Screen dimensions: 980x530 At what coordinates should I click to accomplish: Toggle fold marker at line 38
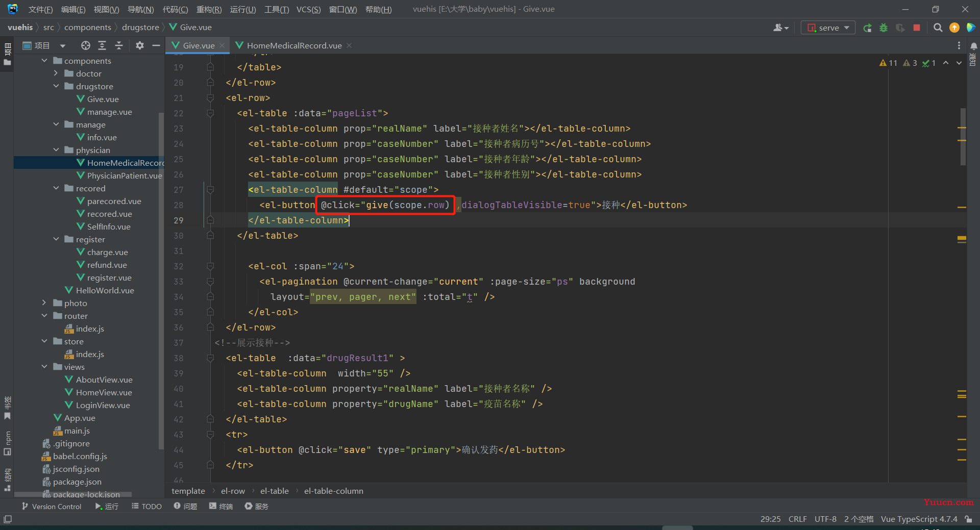click(x=210, y=358)
